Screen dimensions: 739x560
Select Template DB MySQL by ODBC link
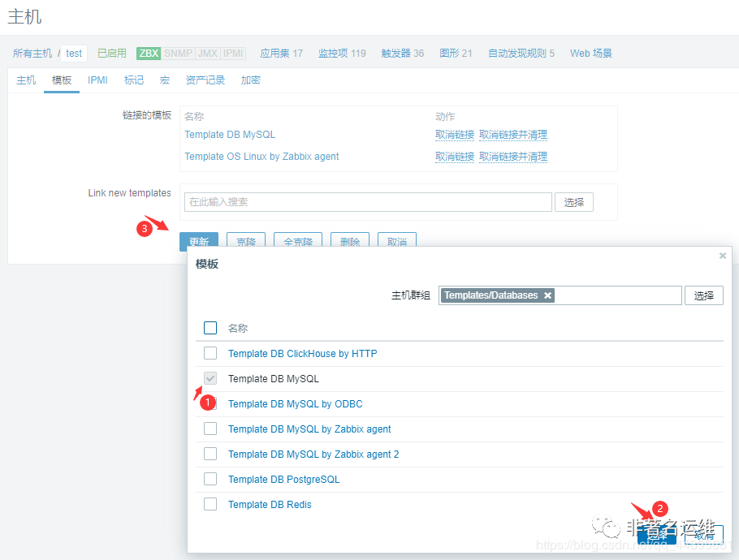click(296, 404)
